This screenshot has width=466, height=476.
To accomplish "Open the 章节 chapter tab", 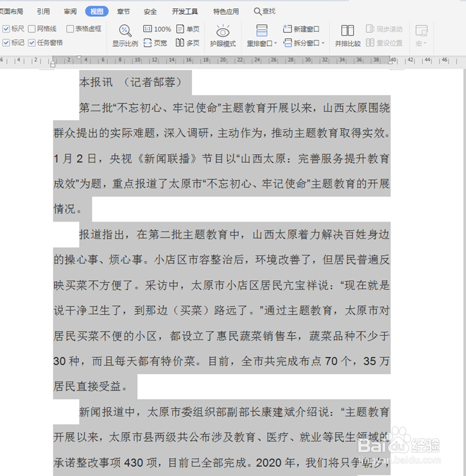I will [x=123, y=12].
